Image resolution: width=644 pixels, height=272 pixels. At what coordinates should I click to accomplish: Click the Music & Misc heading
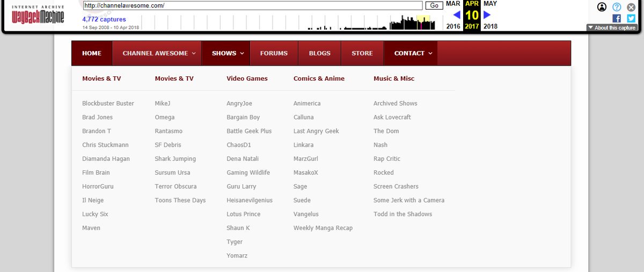coord(394,78)
